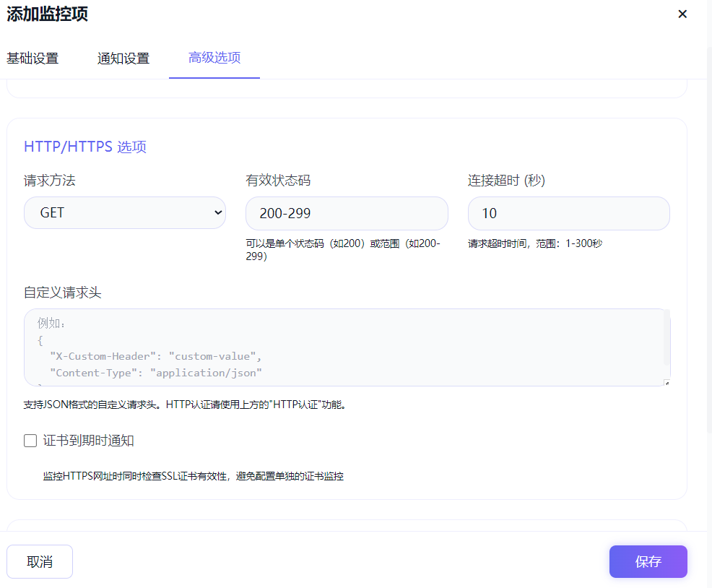Image resolution: width=712 pixels, height=588 pixels.
Task: Select the 高级选项 tab
Action: pos(214,58)
